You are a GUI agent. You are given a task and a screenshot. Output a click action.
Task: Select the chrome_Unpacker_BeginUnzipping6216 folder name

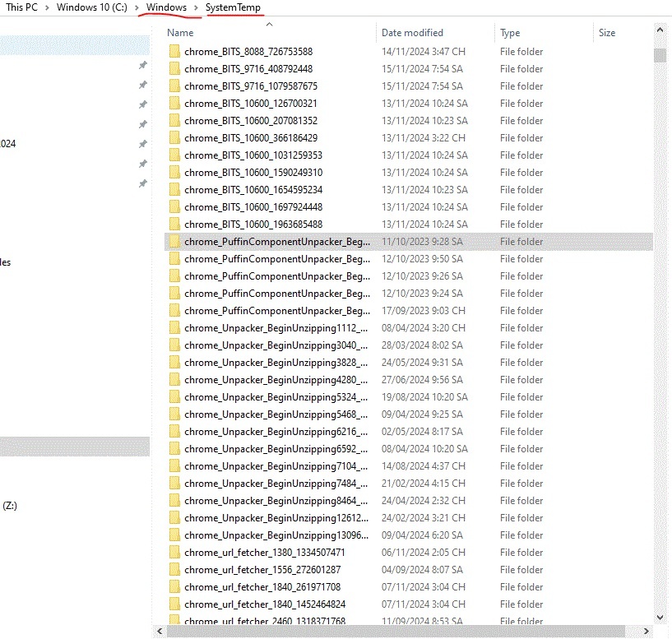pos(276,432)
